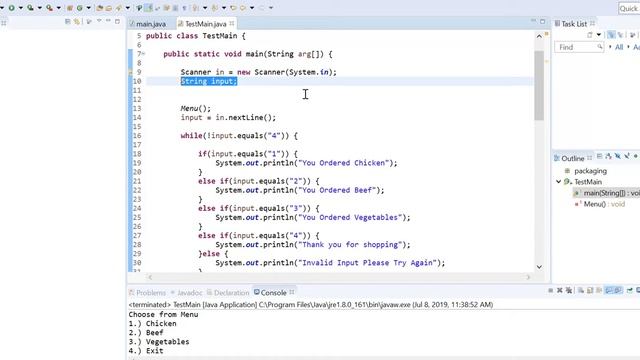This screenshot has height=360, width=640.
Task: Click the Previous Annotation icon
Action: [214, 8]
